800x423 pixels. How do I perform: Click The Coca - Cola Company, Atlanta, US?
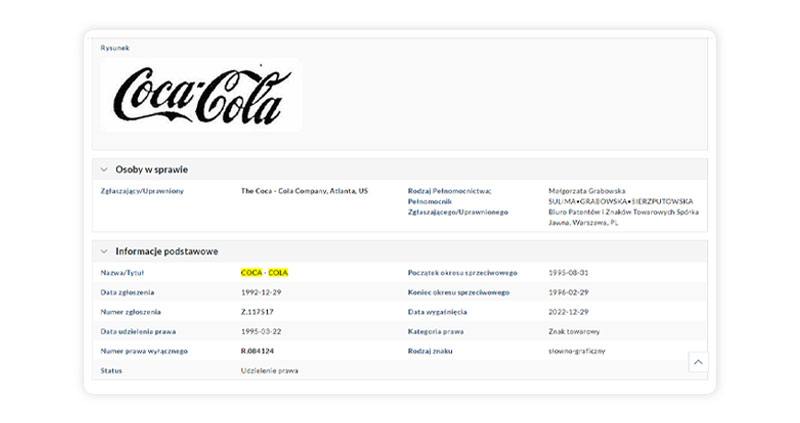304,191
